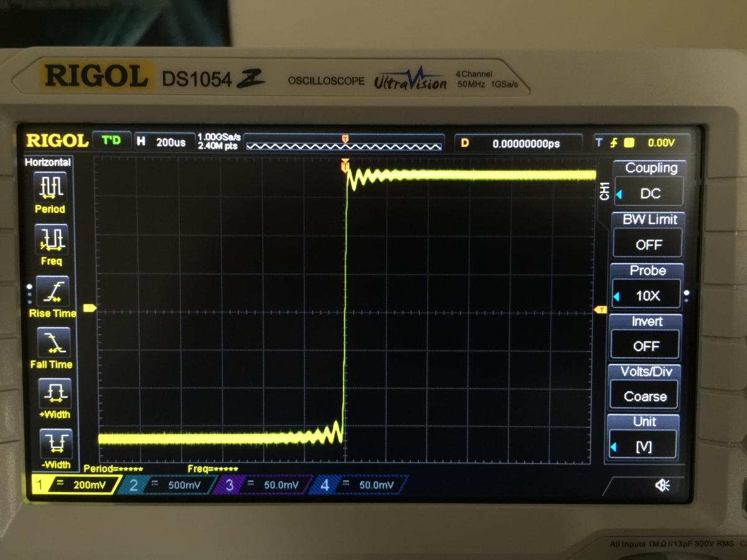Select the Freq measurement icon
747x560 pixels.
[x=51, y=239]
